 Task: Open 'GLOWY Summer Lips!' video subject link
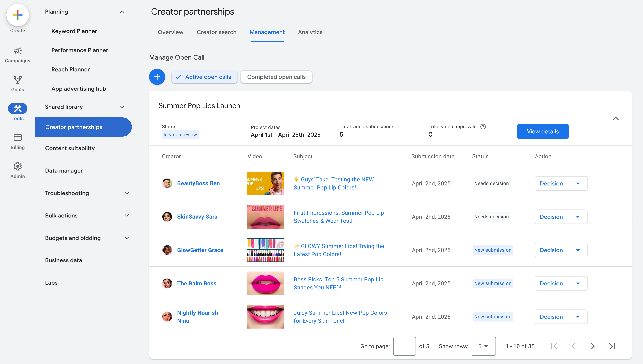(x=339, y=250)
